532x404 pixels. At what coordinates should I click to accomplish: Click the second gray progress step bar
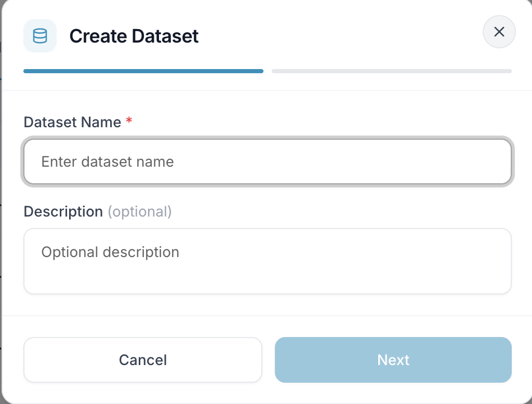392,71
